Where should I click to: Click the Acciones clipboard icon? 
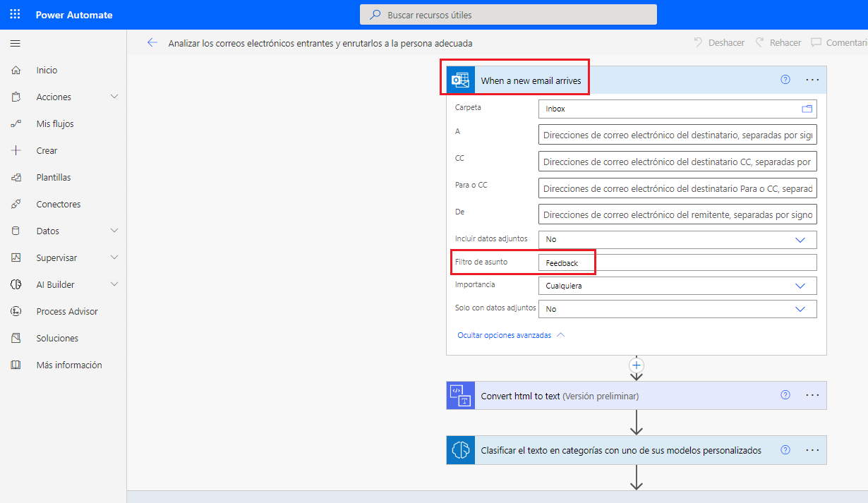pos(16,97)
